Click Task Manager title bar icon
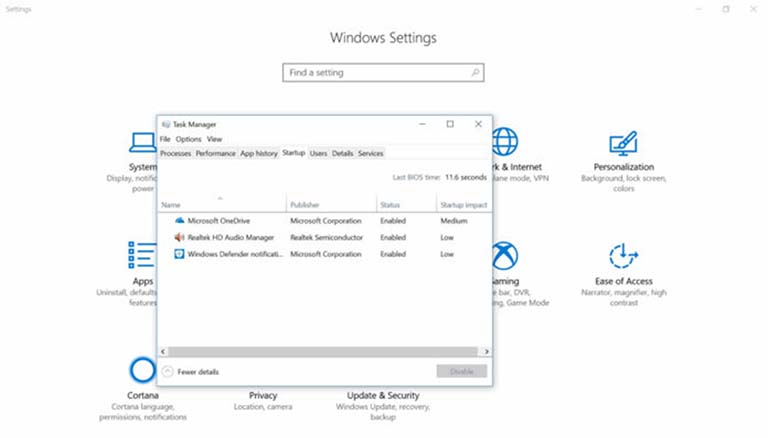The width and height of the screenshot is (768, 438). (166, 124)
